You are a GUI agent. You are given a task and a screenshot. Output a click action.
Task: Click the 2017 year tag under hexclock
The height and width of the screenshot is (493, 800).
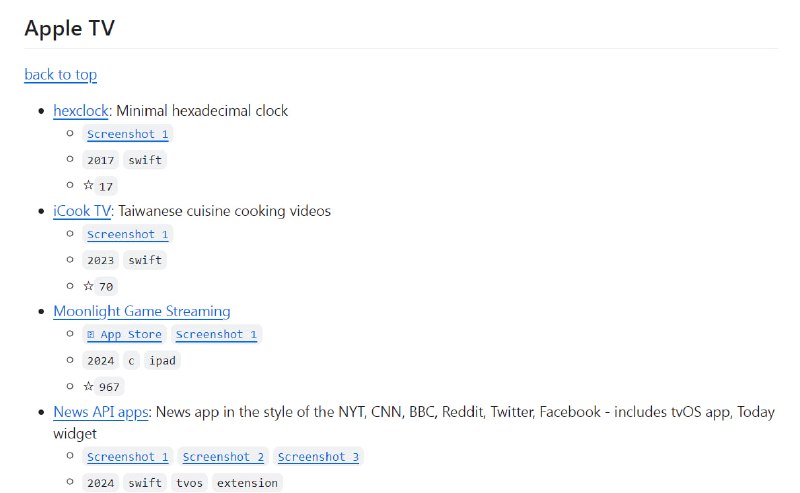[101, 160]
